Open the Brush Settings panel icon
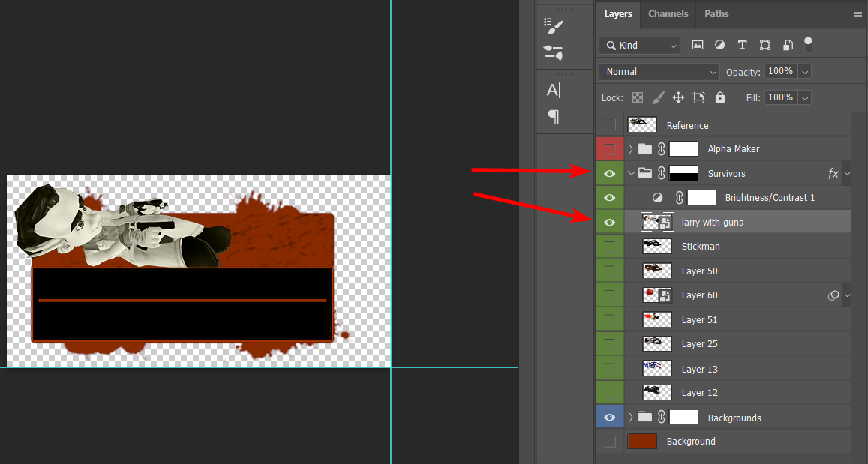 click(x=554, y=26)
